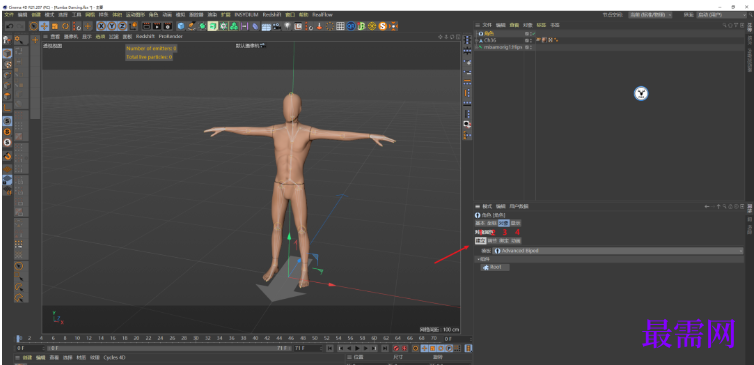Screen dimensions: 754x365
Task: Switch to 基本 attribute tab
Action: (480, 223)
